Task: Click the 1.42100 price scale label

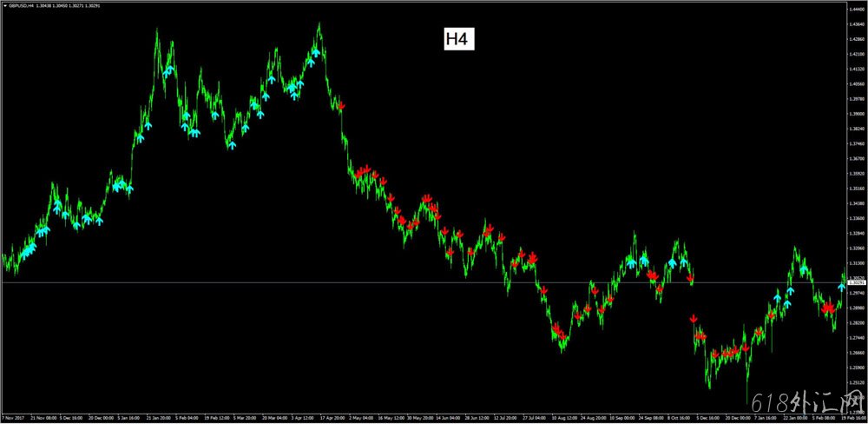Action: point(858,55)
